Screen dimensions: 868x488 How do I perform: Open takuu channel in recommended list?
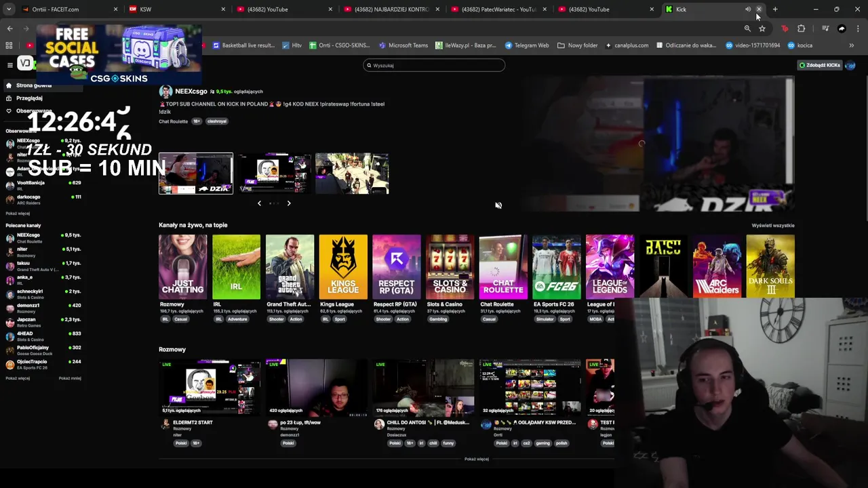pos(43,266)
